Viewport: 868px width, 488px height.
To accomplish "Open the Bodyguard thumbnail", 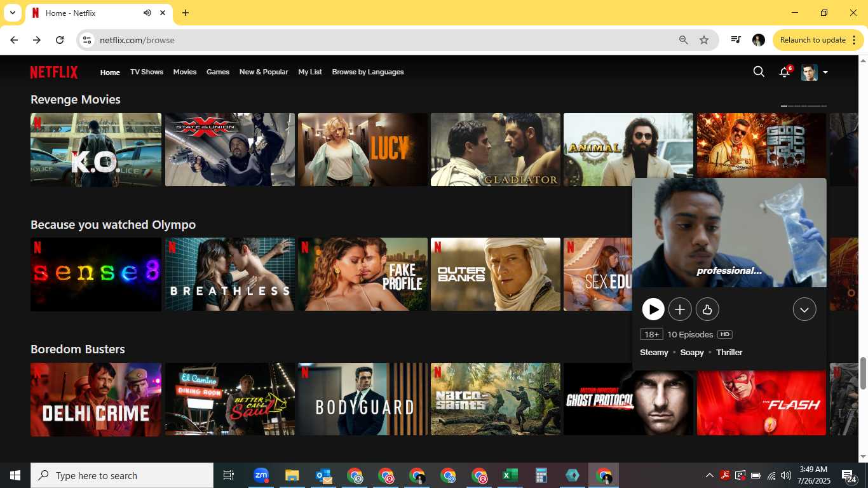I will (x=363, y=399).
